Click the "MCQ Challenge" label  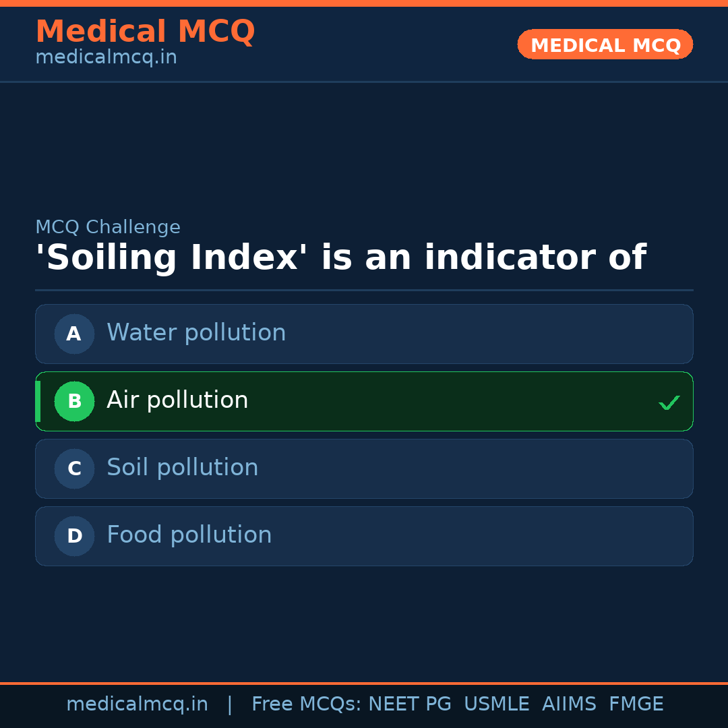click(x=108, y=227)
